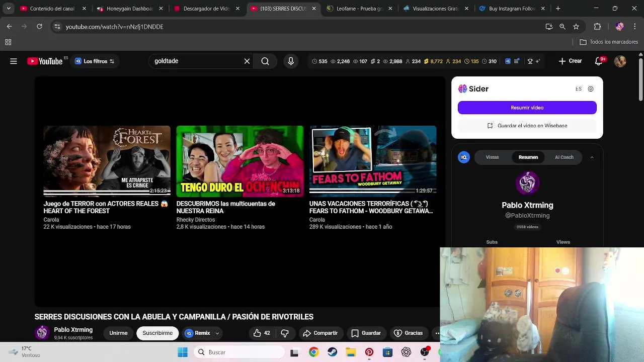Viewport: 644px width, 362px height.
Task: Open the notifications bell
Action: coord(599,61)
